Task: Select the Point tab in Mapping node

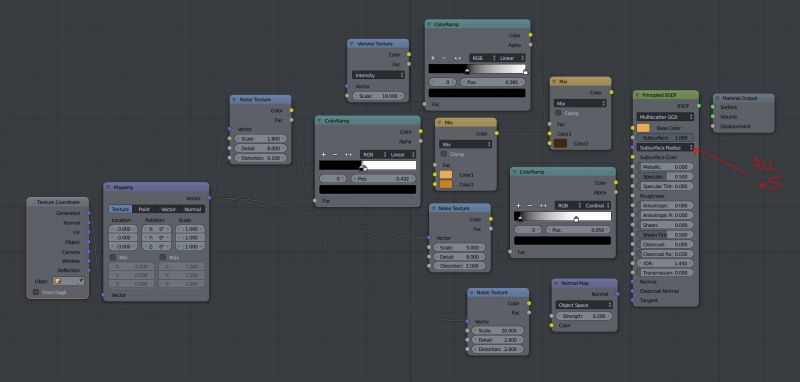Action: 144,209
